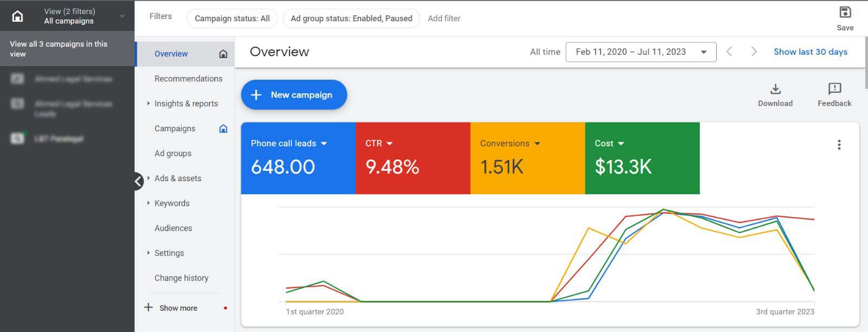Select Recommendations in the navigation
Viewport: 868px width, 332px height.
(x=188, y=79)
